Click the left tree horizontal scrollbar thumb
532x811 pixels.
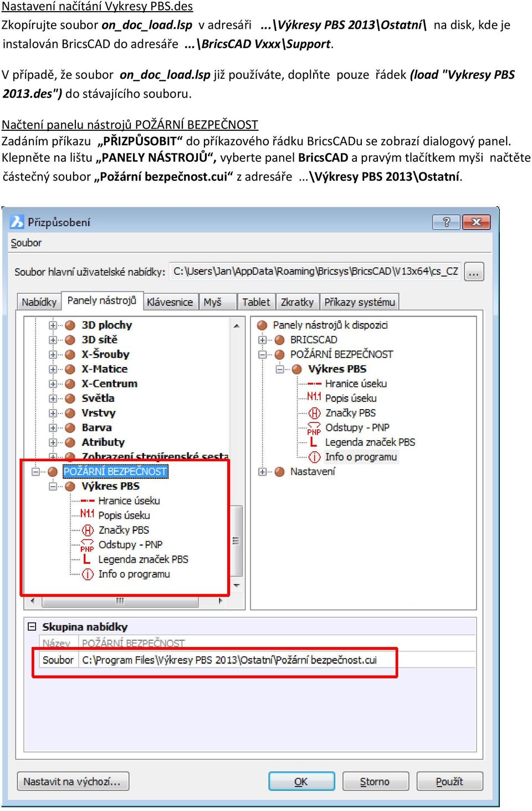(120, 601)
